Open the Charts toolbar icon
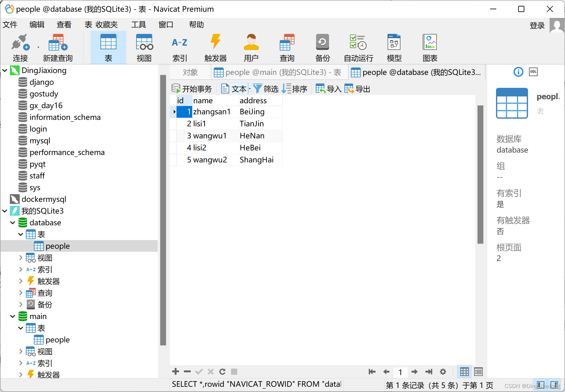Image resolution: width=565 pixels, height=392 pixels. pyautogui.click(x=430, y=42)
